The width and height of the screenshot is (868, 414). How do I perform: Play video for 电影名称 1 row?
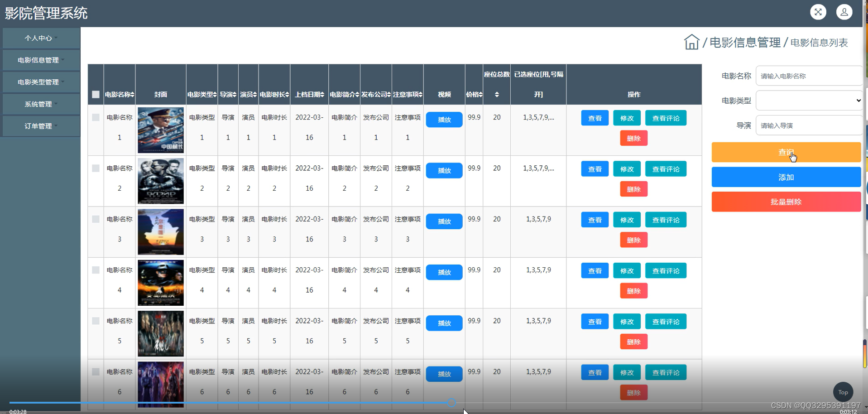tap(444, 120)
